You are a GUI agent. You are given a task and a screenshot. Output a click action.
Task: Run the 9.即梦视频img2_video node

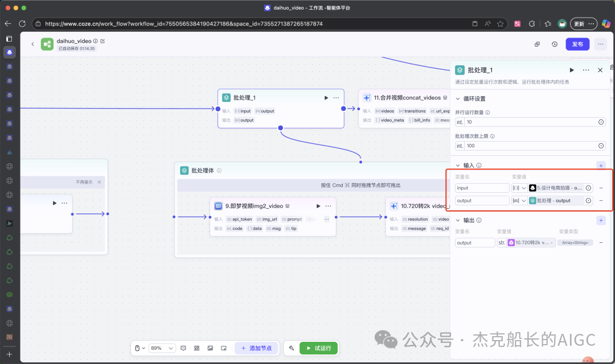click(x=318, y=206)
